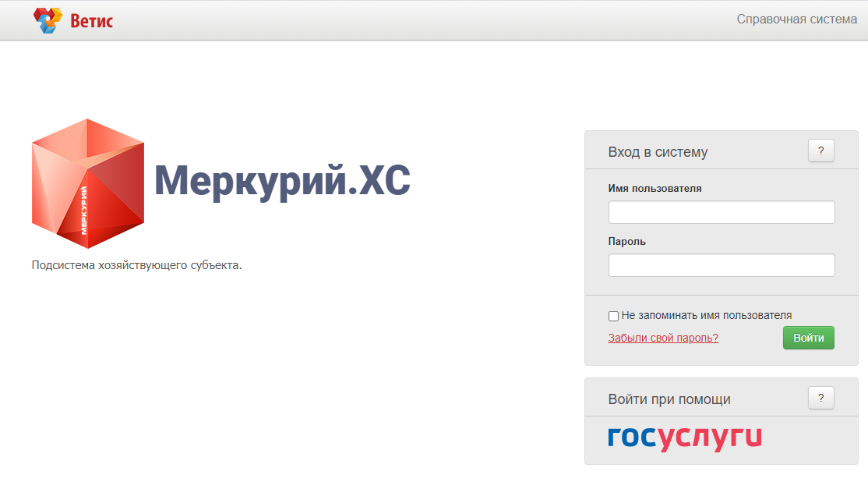Click the Имя пользователя label

655,189
